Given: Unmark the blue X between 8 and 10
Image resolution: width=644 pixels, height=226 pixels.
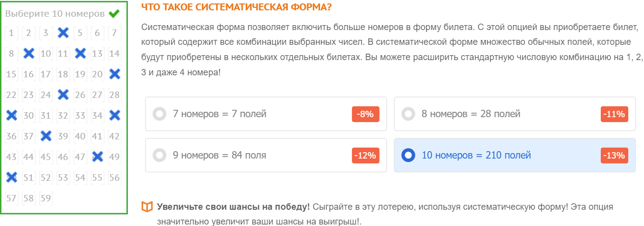Looking at the screenshot, I should [x=29, y=54].
